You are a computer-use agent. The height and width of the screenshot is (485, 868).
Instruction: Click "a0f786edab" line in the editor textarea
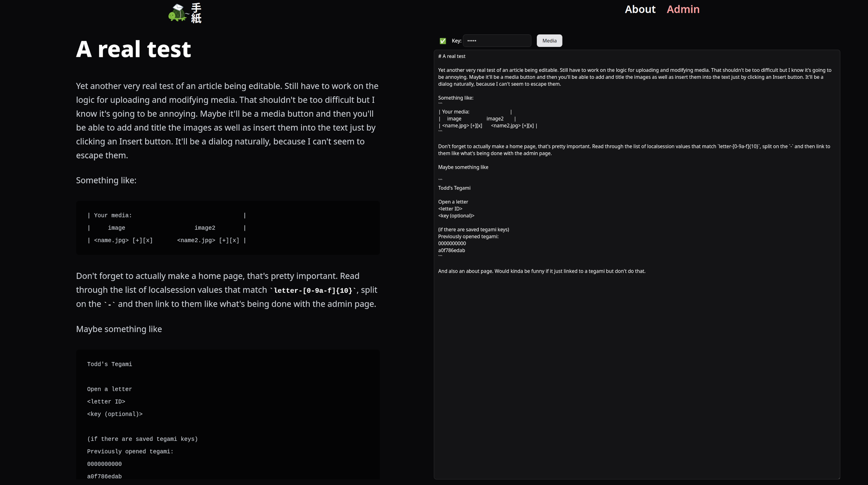click(451, 250)
